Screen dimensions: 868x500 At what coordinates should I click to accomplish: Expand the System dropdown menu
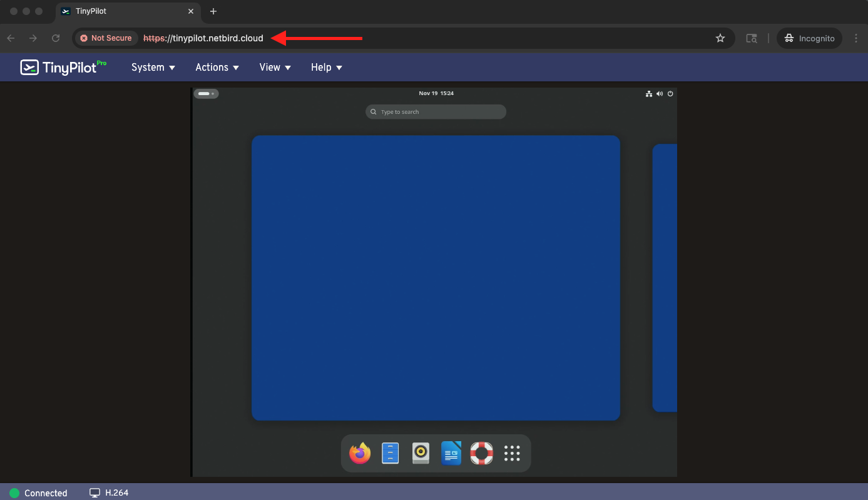153,68
